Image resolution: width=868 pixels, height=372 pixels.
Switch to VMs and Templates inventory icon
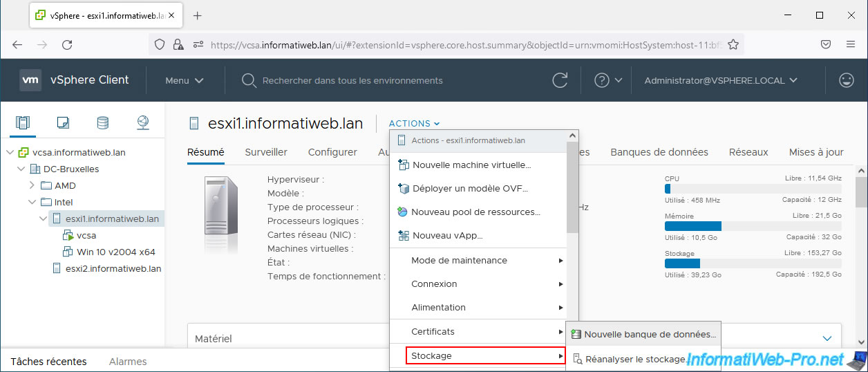point(63,123)
